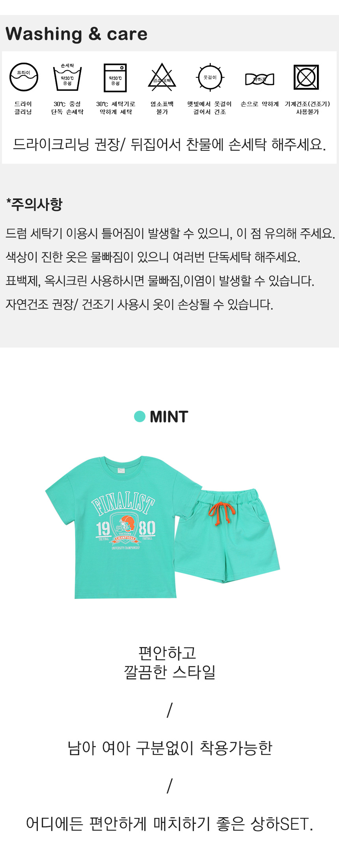Click the washing machine gentle wash icon

[x=115, y=78]
